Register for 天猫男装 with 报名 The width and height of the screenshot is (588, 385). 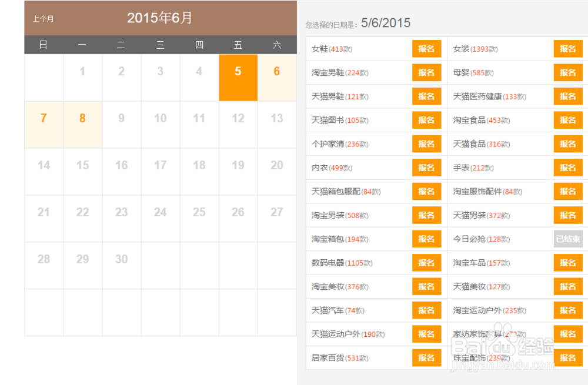pos(568,215)
